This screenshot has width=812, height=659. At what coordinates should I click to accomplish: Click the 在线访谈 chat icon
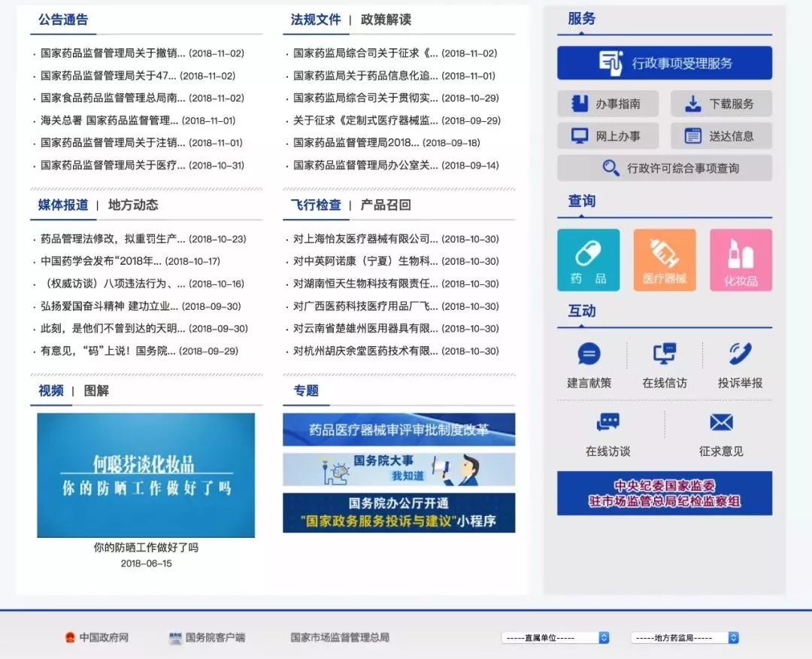pyautogui.click(x=607, y=422)
